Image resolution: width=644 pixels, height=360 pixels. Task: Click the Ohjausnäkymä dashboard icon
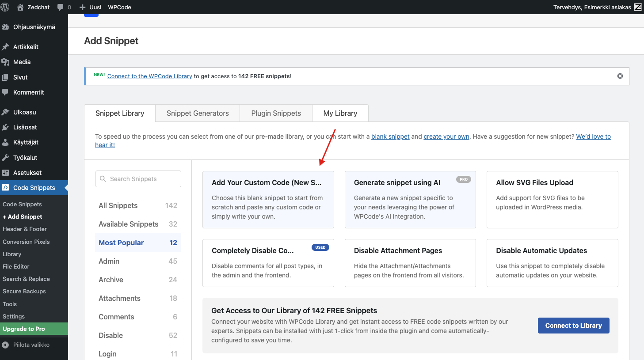click(5, 27)
